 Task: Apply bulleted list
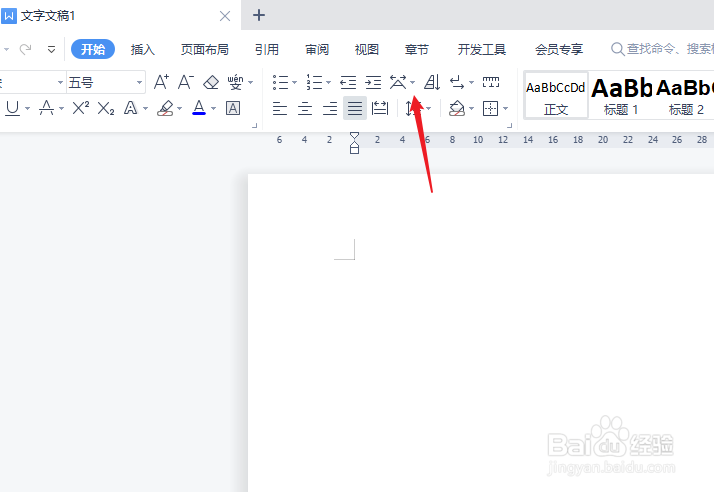[280, 82]
